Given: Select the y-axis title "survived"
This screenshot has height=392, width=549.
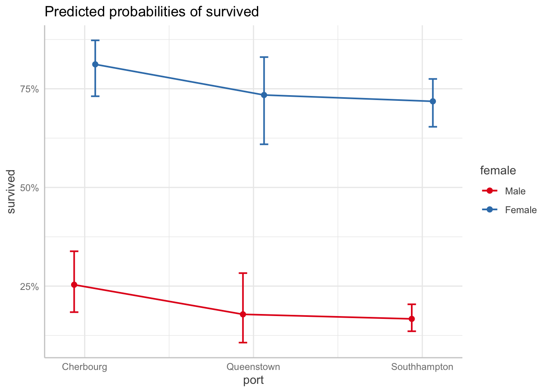Looking at the screenshot, I should coord(11,192).
